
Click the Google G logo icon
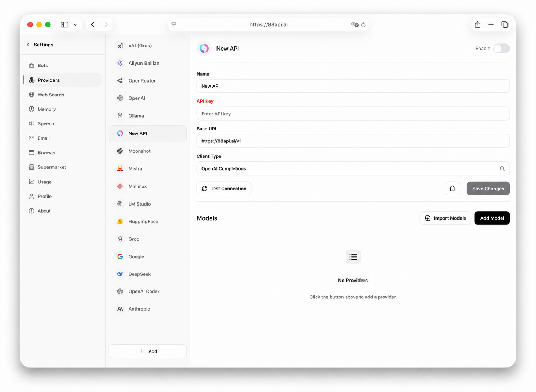point(120,257)
